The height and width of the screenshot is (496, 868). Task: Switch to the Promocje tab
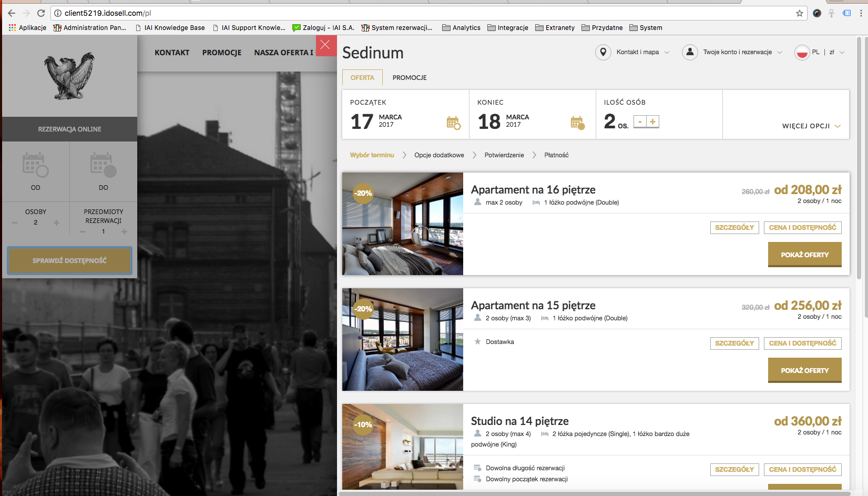(x=409, y=78)
